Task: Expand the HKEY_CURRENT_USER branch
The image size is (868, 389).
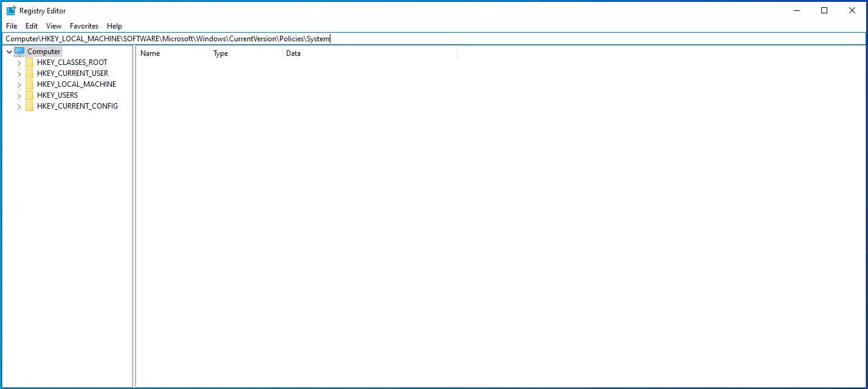Action: tap(19, 73)
